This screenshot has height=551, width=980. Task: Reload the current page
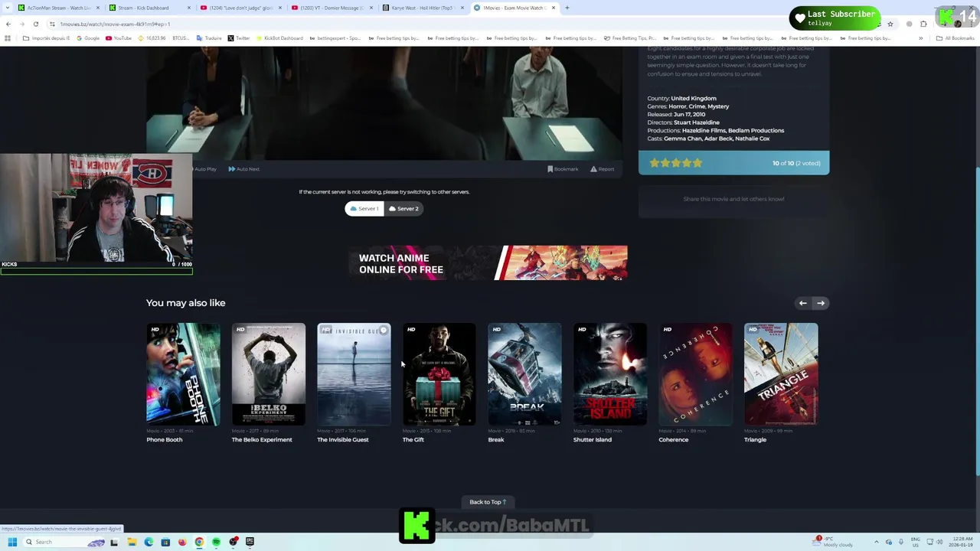pos(35,24)
